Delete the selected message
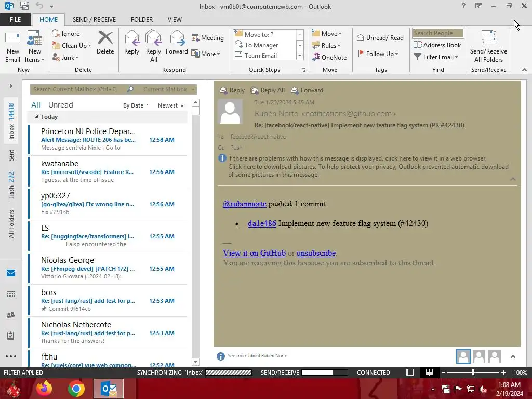This screenshot has height=399, width=532. (105, 43)
